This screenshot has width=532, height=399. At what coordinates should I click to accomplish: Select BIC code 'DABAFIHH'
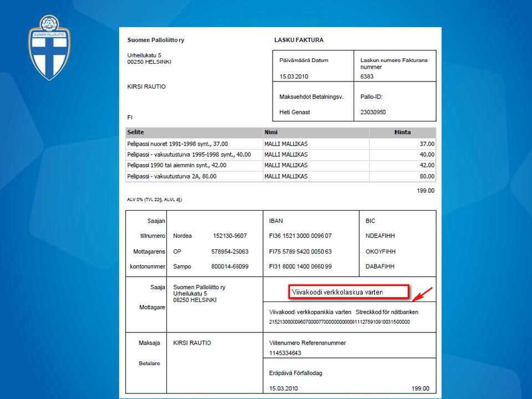pos(380,267)
